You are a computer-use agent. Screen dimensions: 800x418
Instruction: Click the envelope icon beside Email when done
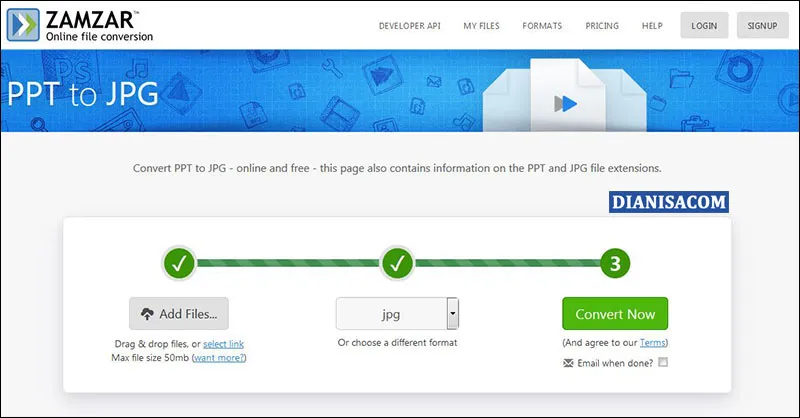pyautogui.click(x=570, y=362)
